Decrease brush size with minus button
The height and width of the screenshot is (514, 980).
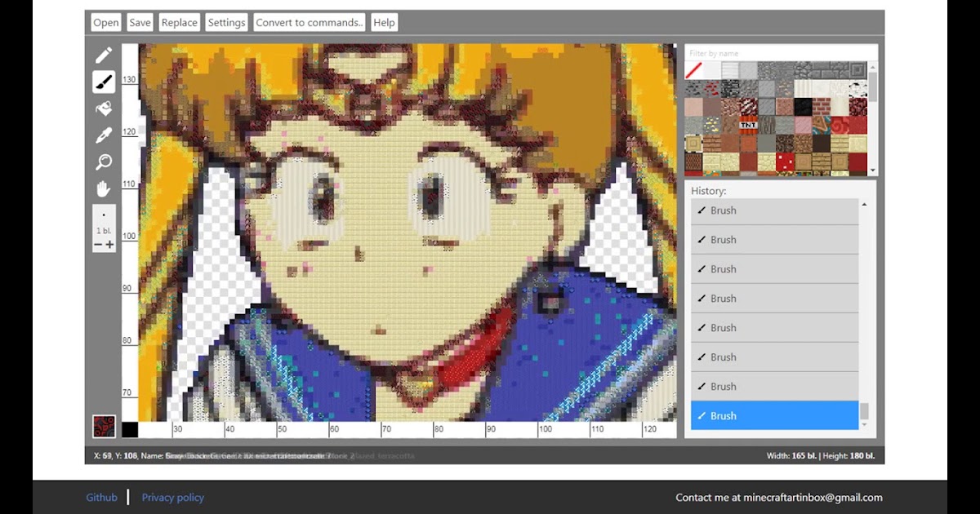[98, 245]
